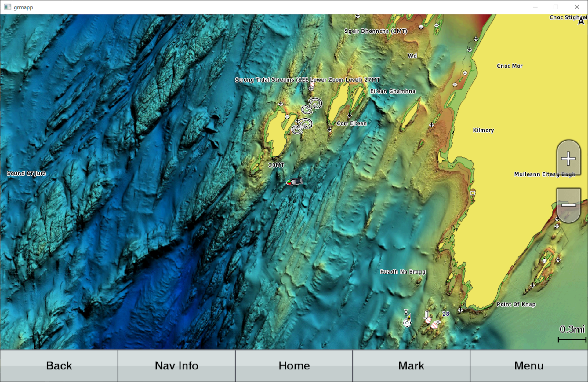Click the grmapp icon in the title bar
Screen dimensions: 588x382
coord(8,7)
